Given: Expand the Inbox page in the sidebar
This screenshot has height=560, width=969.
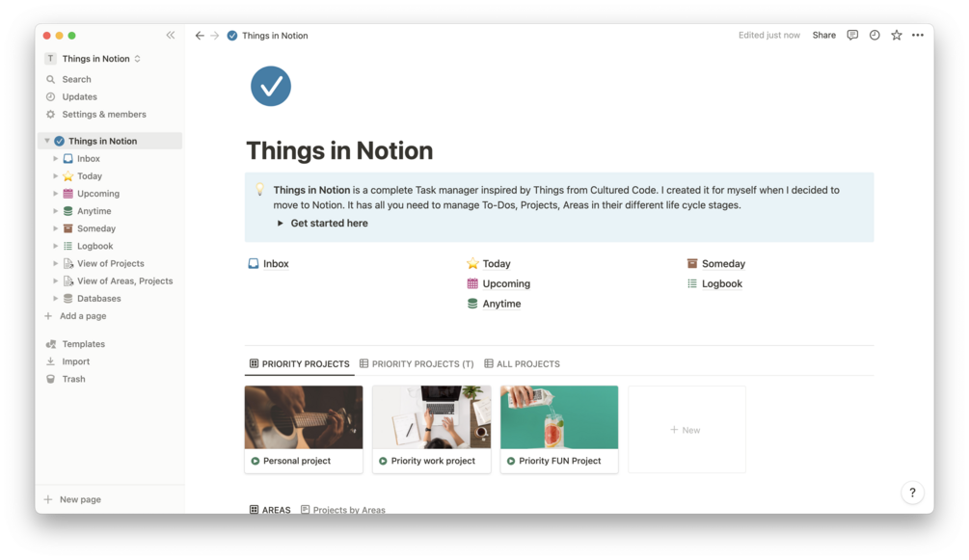Looking at the screenshot, I should (x=56, y=159).
